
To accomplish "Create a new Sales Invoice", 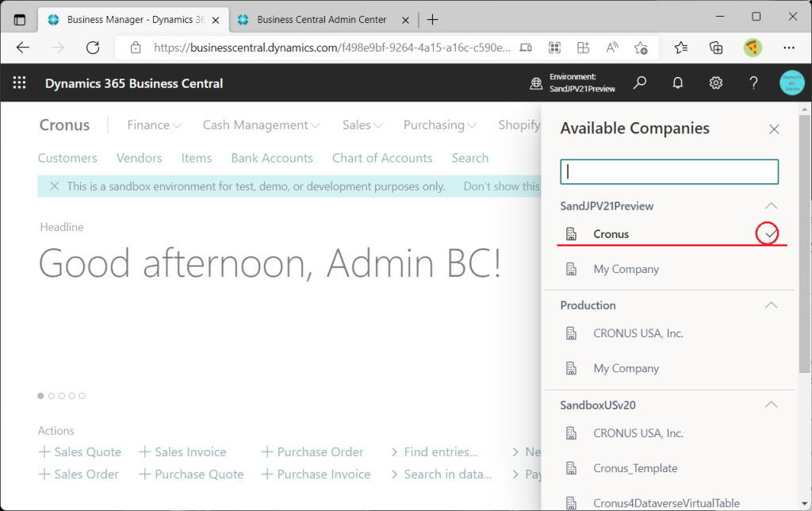I will pyautogui.click(x=183, y=452).
